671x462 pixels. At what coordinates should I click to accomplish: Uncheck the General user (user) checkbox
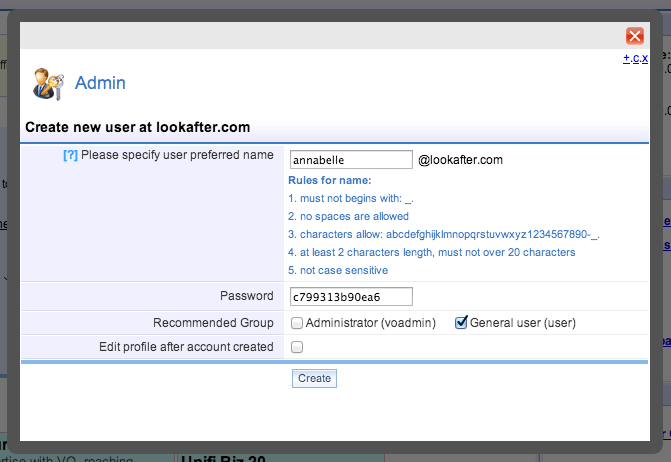coord(461,322)
